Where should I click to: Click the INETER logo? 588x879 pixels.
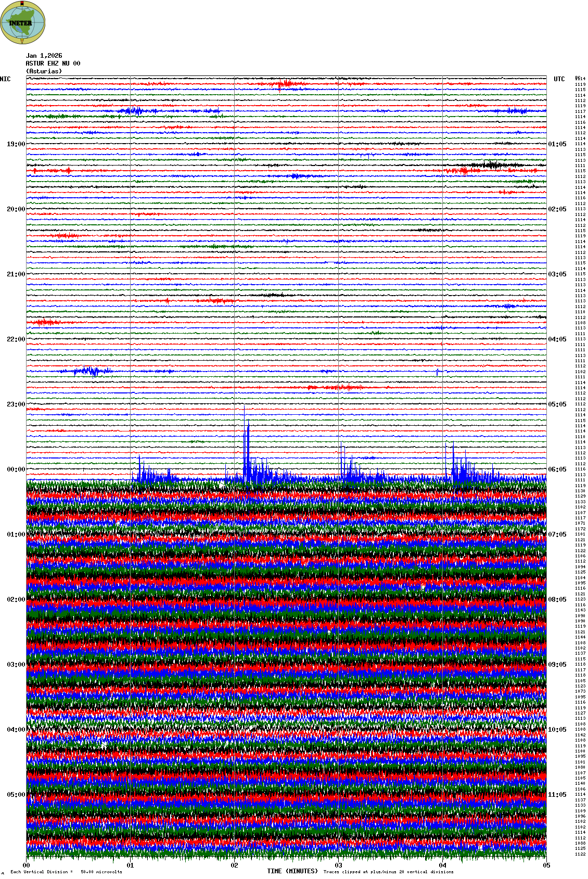tap(23, 22)
